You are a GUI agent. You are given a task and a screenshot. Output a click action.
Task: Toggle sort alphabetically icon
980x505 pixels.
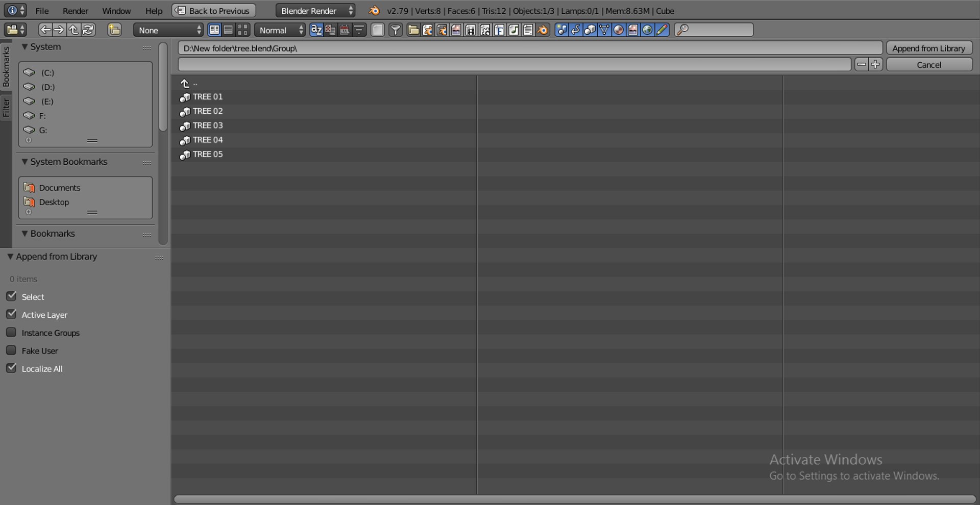click(316, 30)
